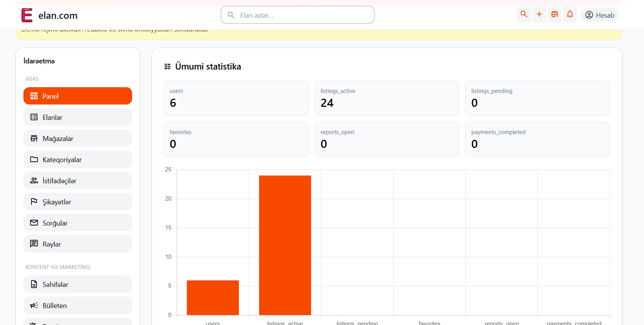This screenshot has height=325, width=644.
Task: Click the plus icon to add listing
Action: [x=539, y=15]
